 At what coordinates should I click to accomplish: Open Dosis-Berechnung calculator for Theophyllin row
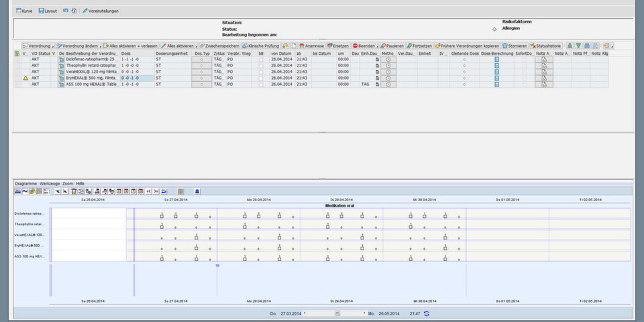(x=496, y=66)
